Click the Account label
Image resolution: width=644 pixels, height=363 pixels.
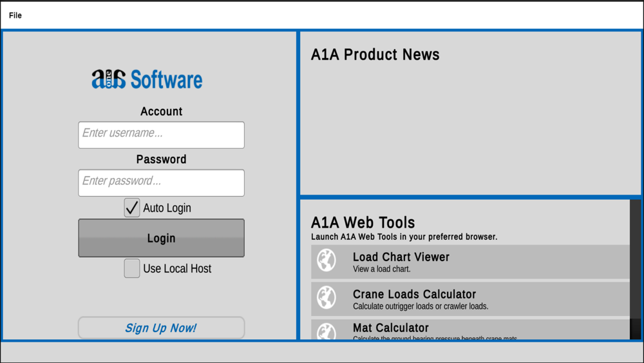pos(162,112)
